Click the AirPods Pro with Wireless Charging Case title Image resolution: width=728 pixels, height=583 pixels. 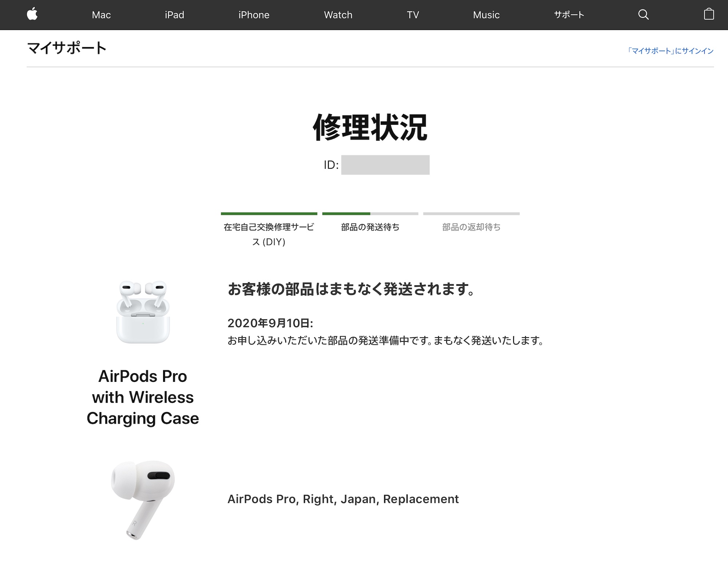click(x=143, y=397)
